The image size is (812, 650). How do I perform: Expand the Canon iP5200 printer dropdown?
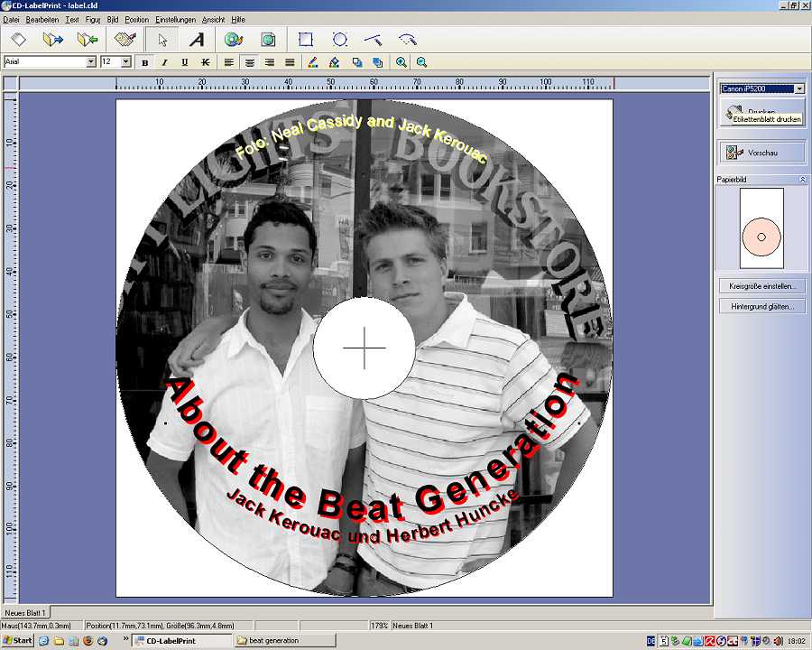pos(799,89)
